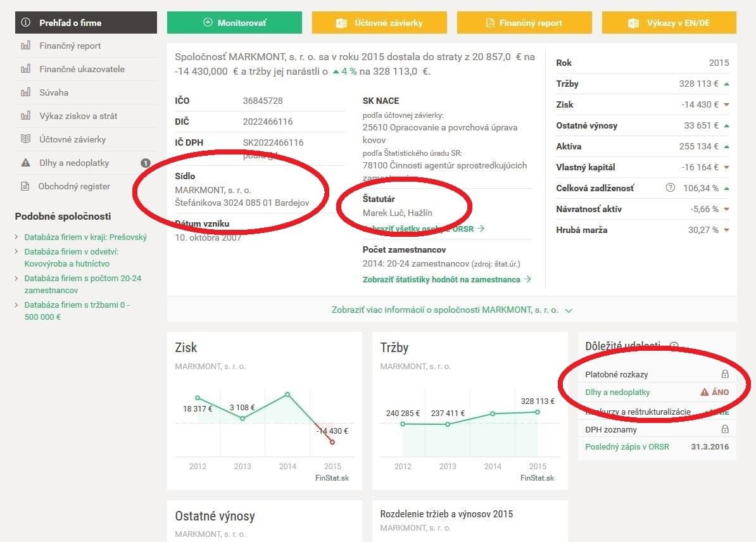Click the chevron after Zobraziť viac informácií

click(569, 310)
